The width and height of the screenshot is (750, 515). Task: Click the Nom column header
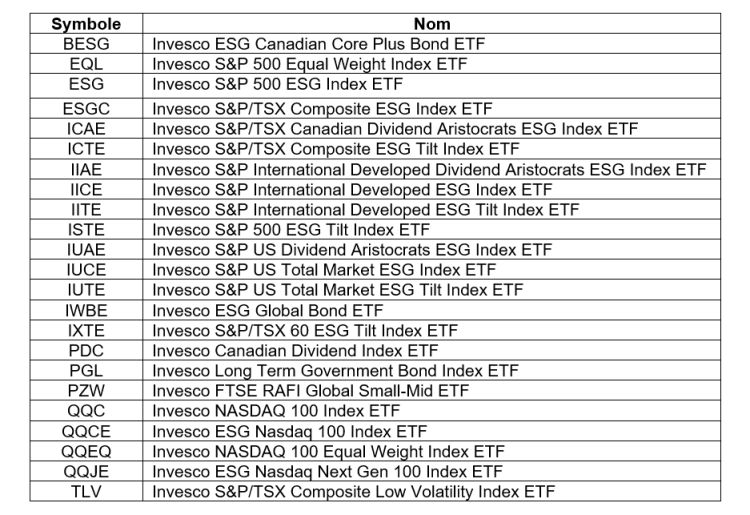432,24
